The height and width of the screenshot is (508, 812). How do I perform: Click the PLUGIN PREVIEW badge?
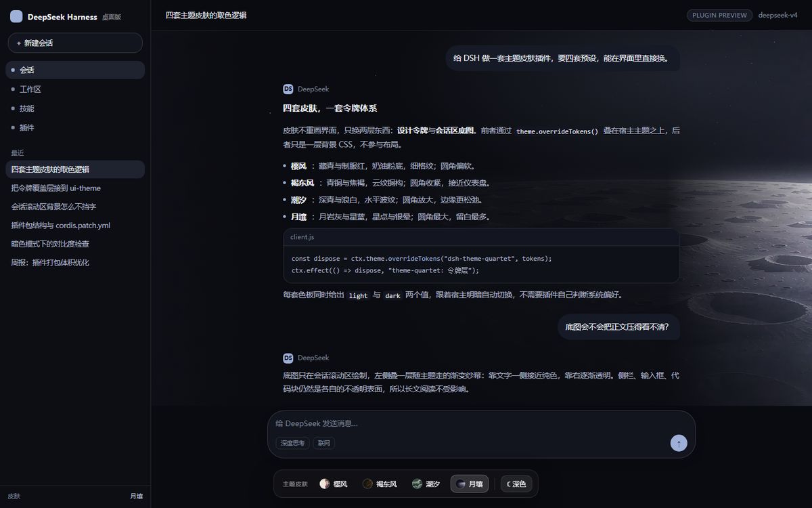click(x=719, y=15)
